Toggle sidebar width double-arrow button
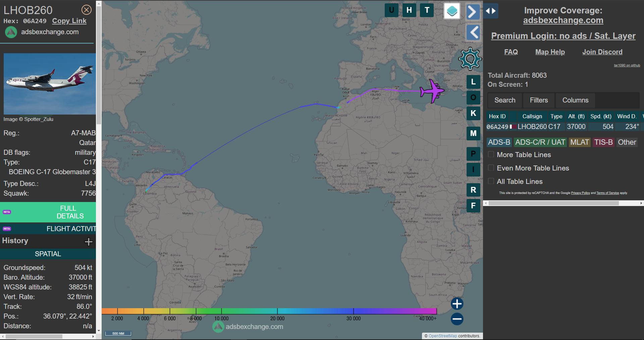 click(491, 11)
